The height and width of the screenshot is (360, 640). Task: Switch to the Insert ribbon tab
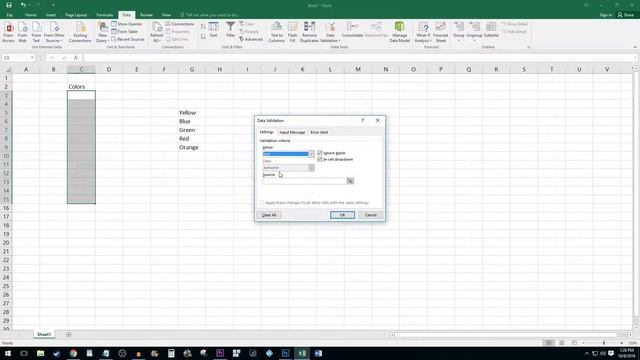click(x=51, y=15)
